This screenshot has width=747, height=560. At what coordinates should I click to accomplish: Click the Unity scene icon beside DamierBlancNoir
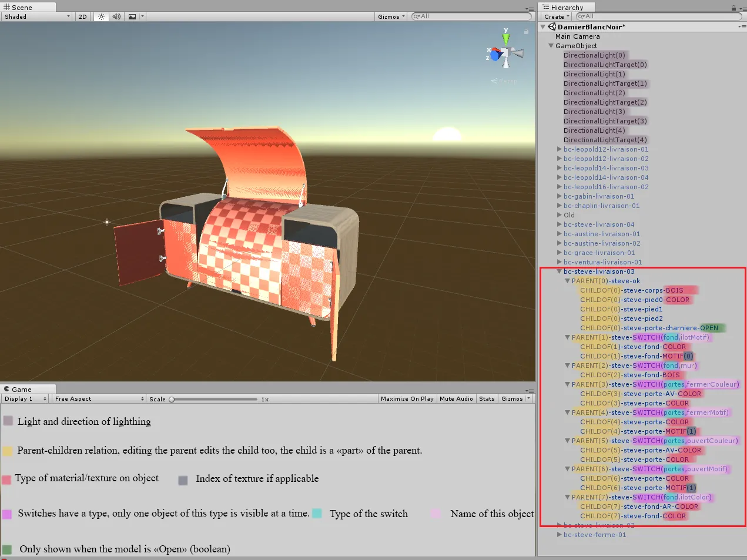(x=552, y=26)
